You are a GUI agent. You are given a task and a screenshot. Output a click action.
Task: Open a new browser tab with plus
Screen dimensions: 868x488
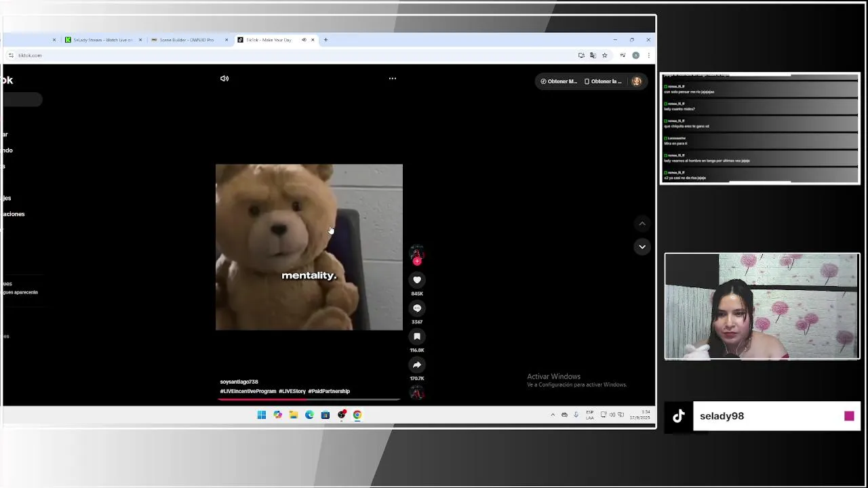(325, 40)
